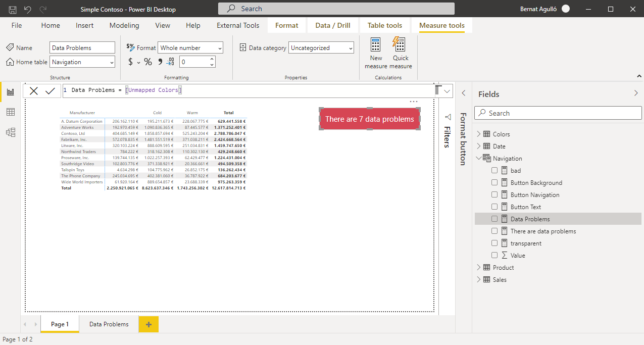Cancel formula edit with the X icon
This screenshot has width=644, height=345.
coord(34,91)
